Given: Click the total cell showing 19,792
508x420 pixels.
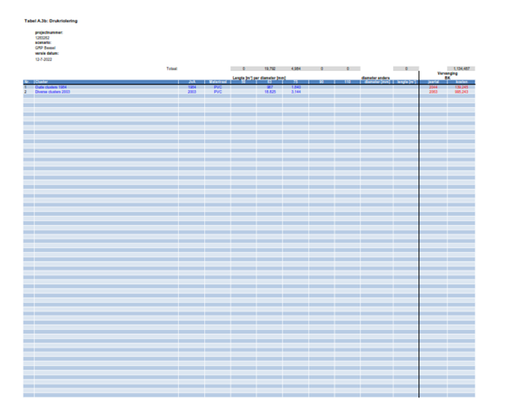Looking at the screenshot, I should pos(270,68).
